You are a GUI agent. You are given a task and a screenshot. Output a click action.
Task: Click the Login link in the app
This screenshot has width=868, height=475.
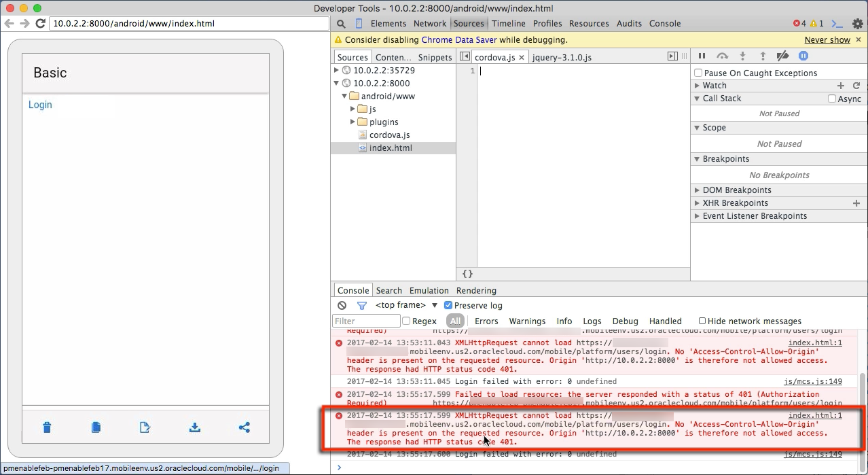coord(40,105)
